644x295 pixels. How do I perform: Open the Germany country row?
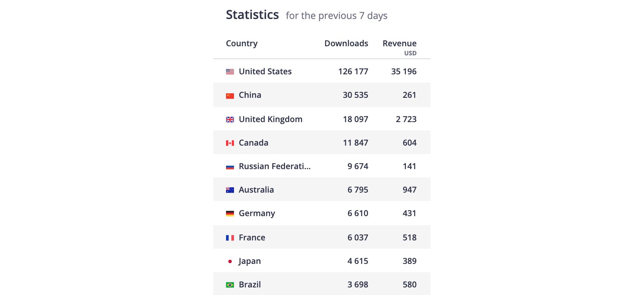(x=322, y=213)
